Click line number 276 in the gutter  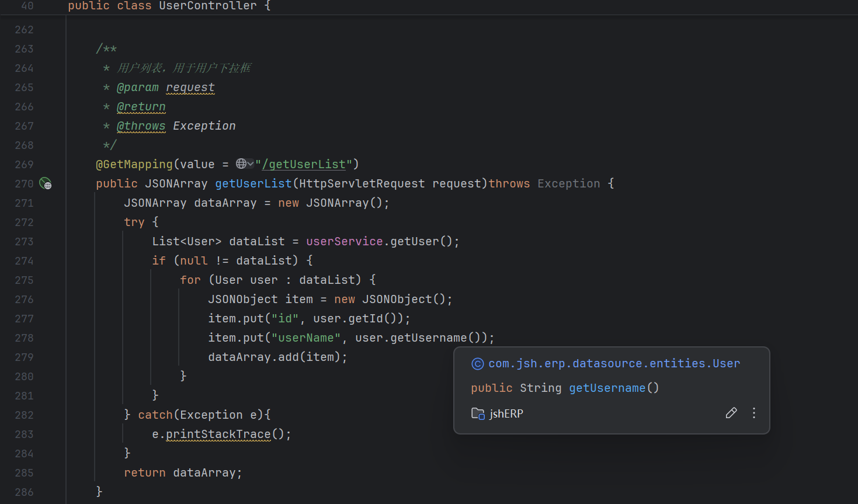[24, 299]
